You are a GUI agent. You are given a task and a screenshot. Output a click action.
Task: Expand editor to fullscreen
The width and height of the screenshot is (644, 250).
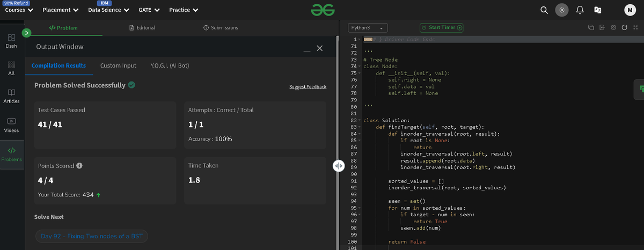[635, 27]
